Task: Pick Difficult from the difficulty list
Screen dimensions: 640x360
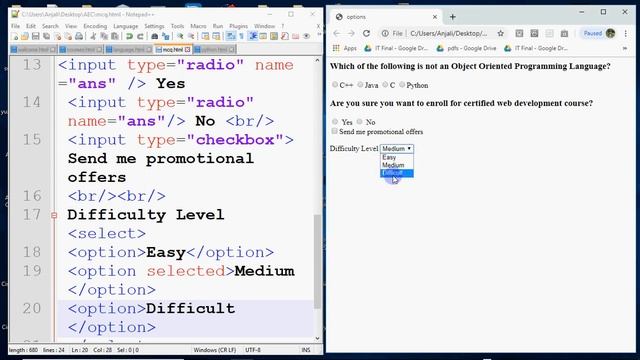Action: coord(397,173)
